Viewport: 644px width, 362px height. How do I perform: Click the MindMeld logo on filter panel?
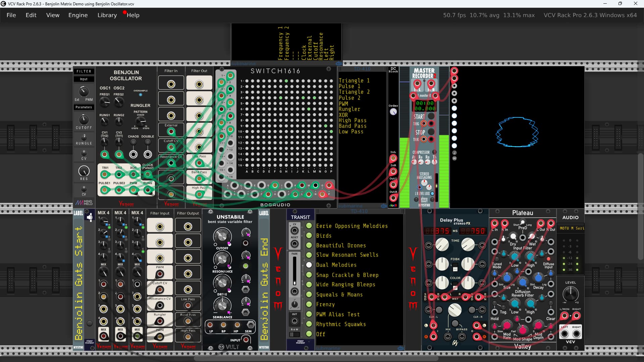[84, 202]
